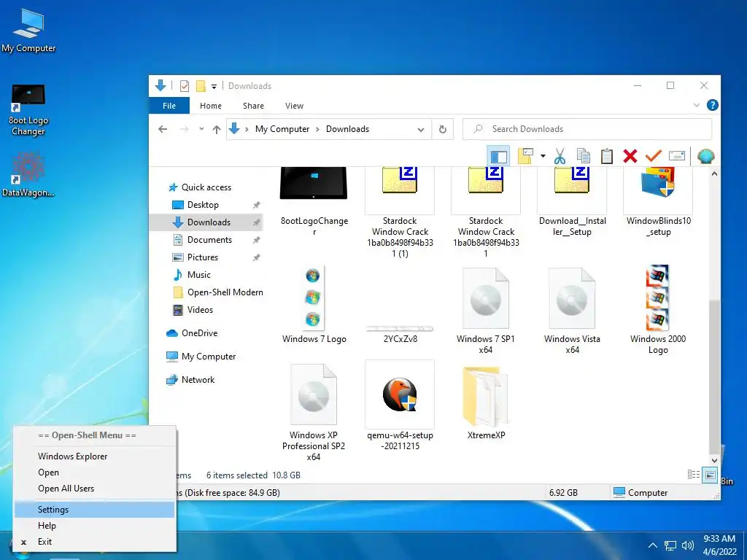The height and width of the screenshot is (560, 747).
Task: Select the 8ootLogoChanger file
Action: point(314,201)
